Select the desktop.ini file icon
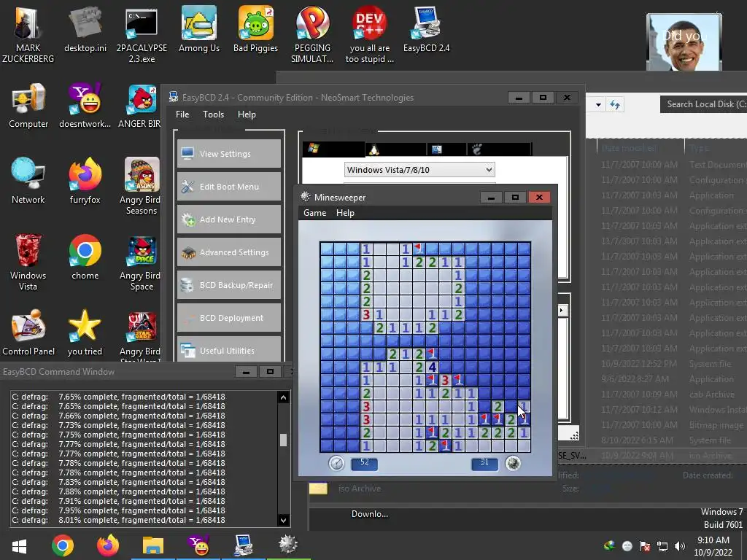This screenshot has height=560, width=747. (85, 28)
